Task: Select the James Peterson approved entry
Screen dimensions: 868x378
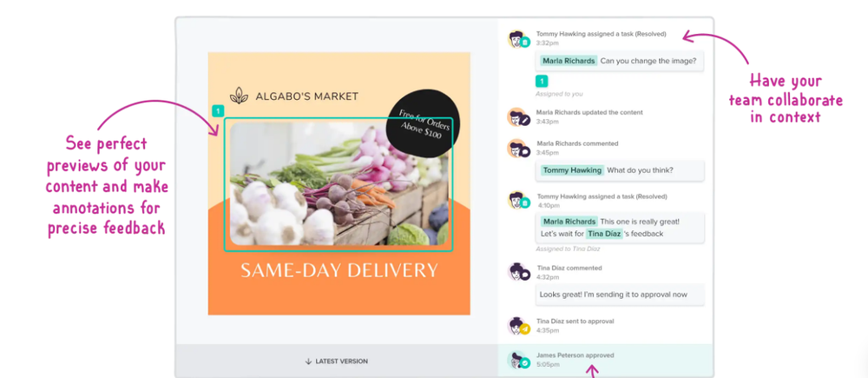Action: (x=605, y=361)
